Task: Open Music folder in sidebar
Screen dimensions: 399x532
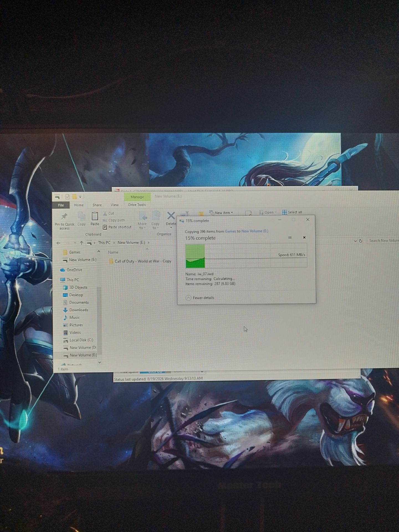Action: 71,318
